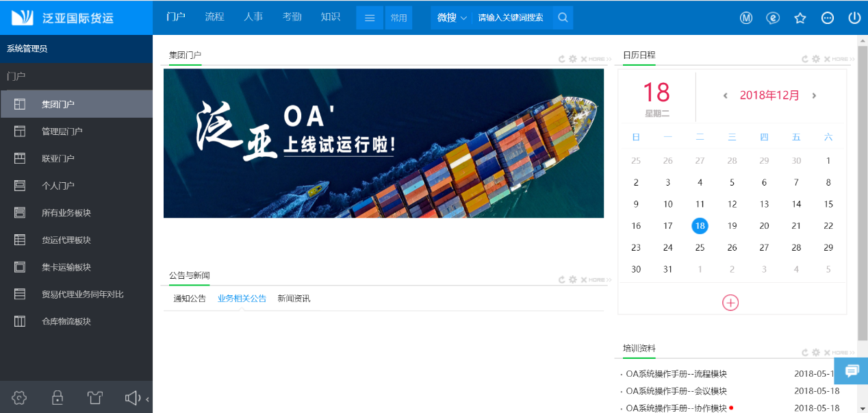
Task: Click the M messaging icon in top bar
Action: click(x=746, y=18)
